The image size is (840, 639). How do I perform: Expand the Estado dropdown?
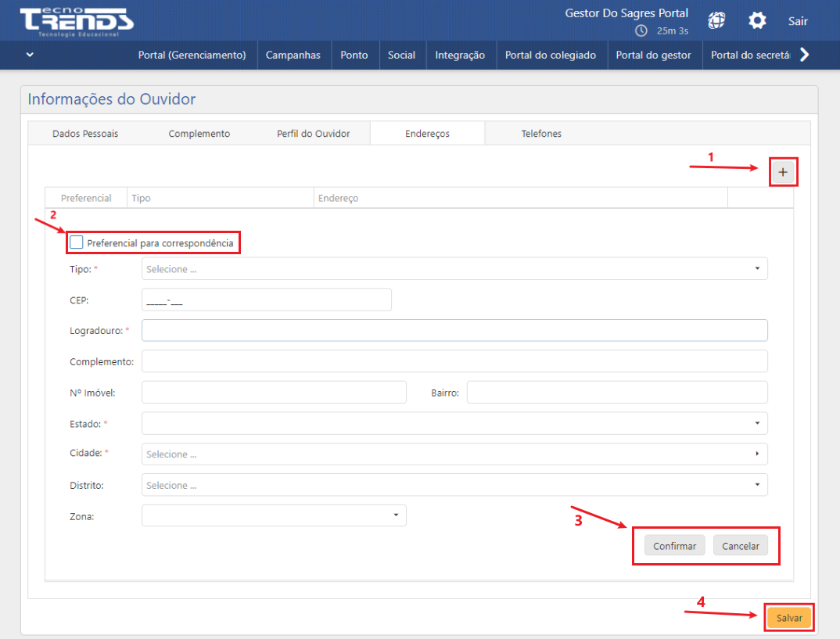point(454,423)
